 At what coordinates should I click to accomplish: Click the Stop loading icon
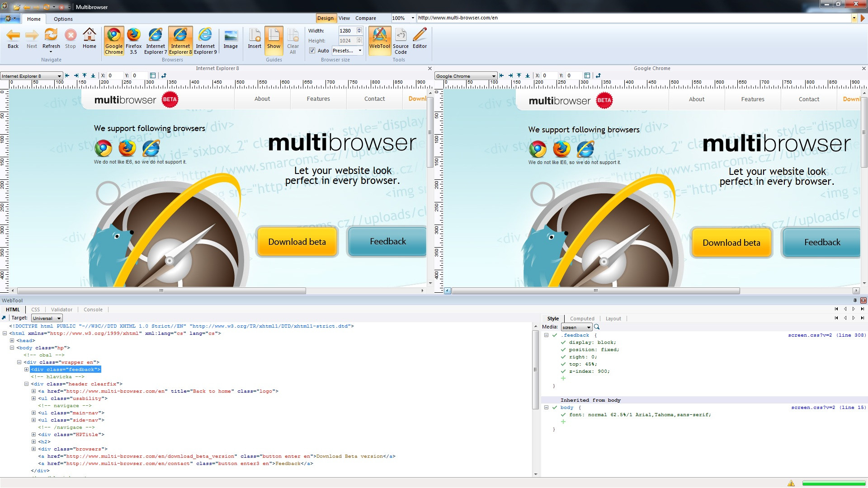coord(71,38)
